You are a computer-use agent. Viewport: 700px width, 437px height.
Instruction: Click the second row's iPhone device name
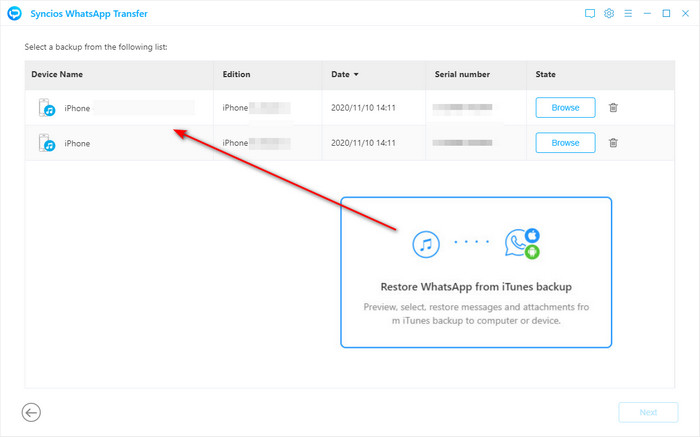(77, 143)
